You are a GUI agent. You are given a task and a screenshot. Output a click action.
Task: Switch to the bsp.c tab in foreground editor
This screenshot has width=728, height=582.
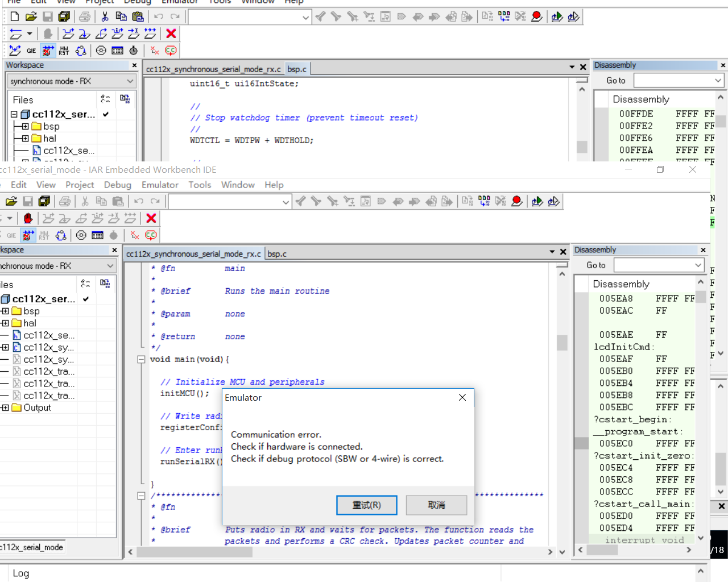pyautogui.click(x=277, y=254)
